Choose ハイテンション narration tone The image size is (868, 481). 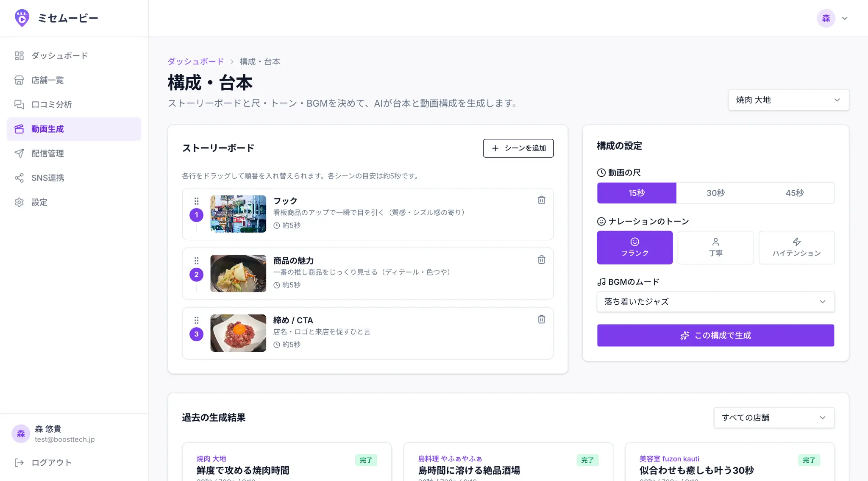pyautogui.click(x=796, y=247)
